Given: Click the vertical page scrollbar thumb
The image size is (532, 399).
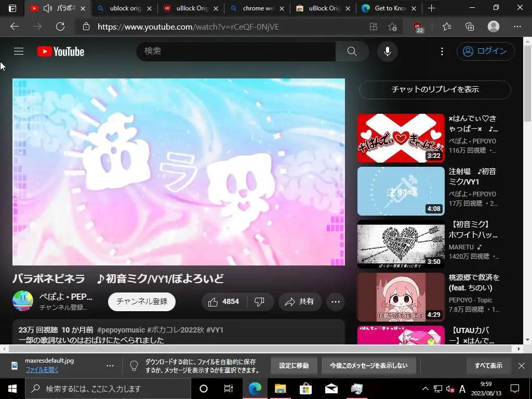Looking at the screenshot, I should pos(527,83).
